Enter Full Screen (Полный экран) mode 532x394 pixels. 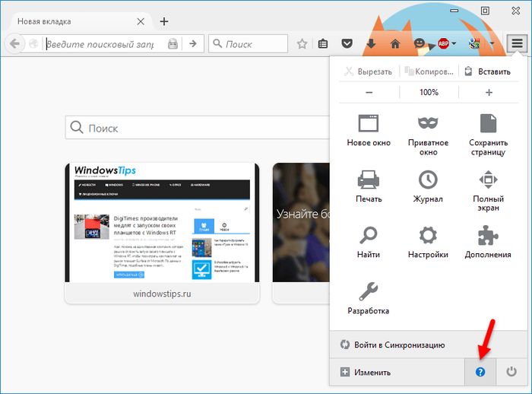tap(488, 180)
